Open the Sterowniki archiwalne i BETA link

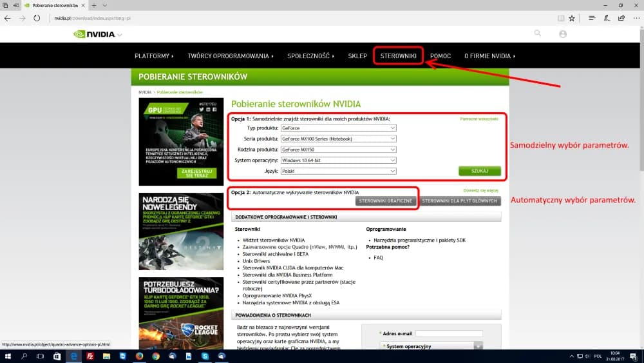pos(275,254)
